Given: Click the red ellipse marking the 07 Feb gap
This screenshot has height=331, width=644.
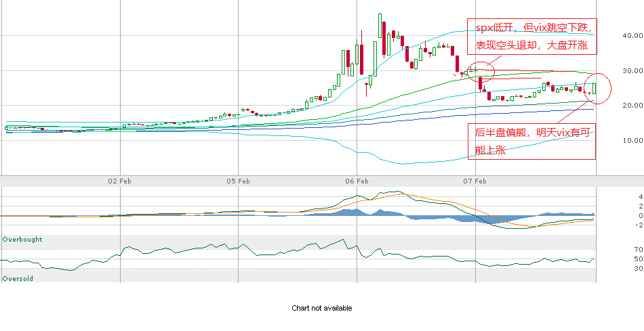Looking at the screenshot, I should pyautogui.click(x=481, y=69).
